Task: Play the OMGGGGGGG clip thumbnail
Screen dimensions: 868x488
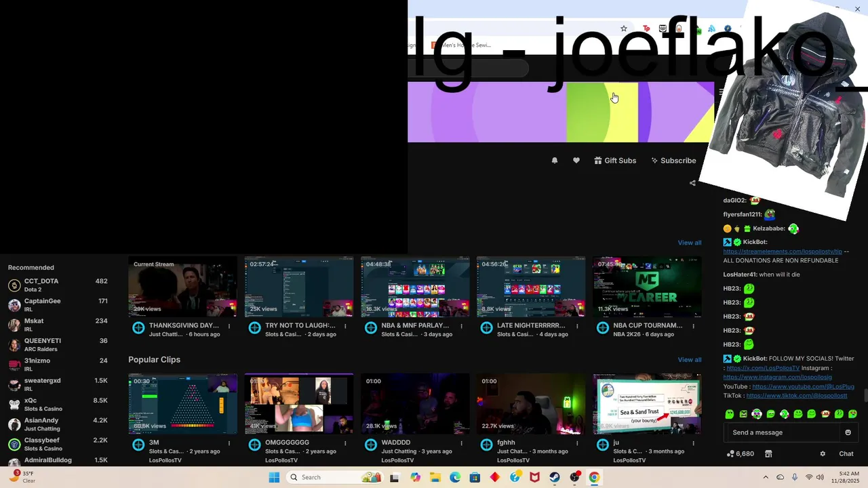Action: [299, 404]
